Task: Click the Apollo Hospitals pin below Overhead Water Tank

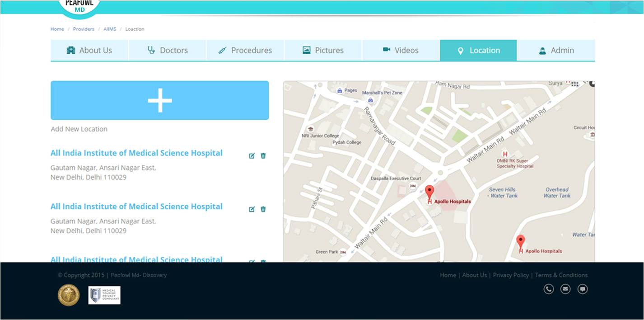Action: click(521, 242)
